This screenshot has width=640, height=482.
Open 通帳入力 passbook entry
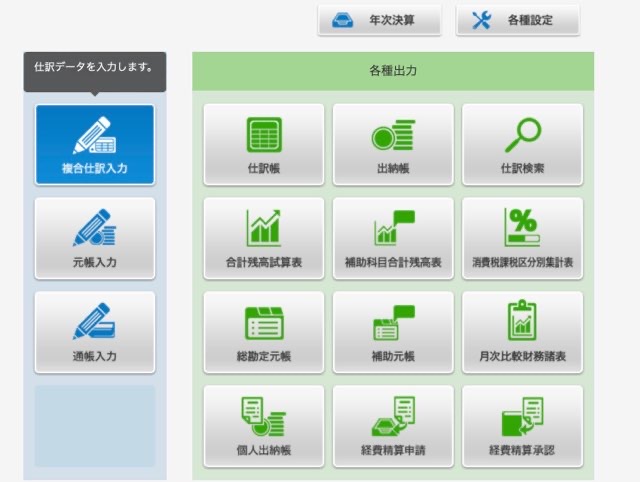coord(95,332)
